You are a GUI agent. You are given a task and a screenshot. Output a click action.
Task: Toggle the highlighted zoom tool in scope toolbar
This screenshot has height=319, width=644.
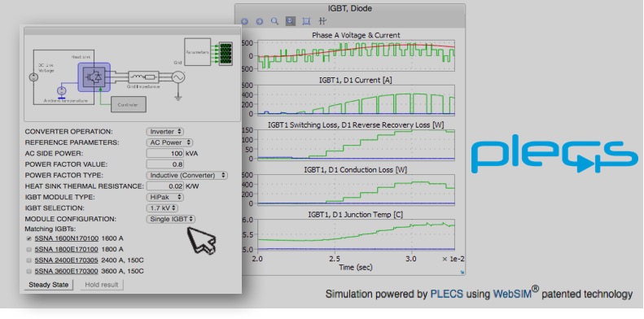click(x=291, y=21)
